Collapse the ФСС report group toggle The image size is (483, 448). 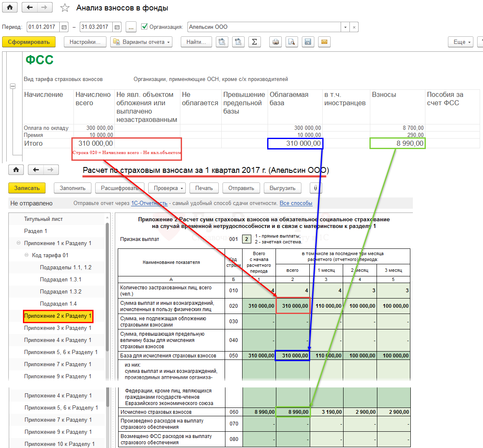click(13, 86)
